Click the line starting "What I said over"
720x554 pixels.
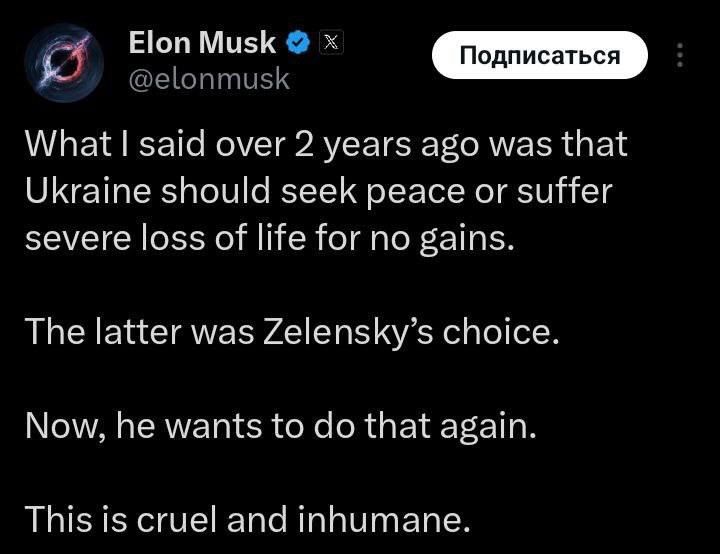tap(326, 145)
